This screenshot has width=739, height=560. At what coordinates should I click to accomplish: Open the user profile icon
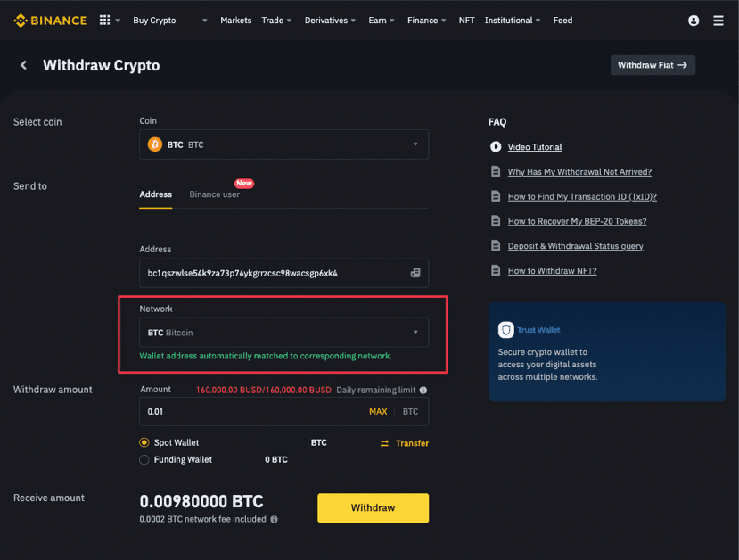click(x=694, y=21)
